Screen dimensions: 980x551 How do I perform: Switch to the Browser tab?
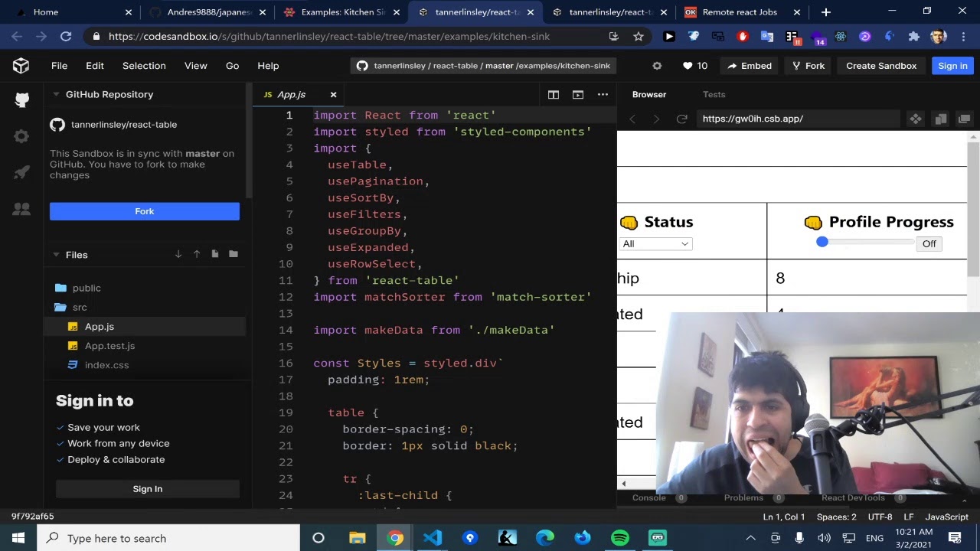(649, 94)
